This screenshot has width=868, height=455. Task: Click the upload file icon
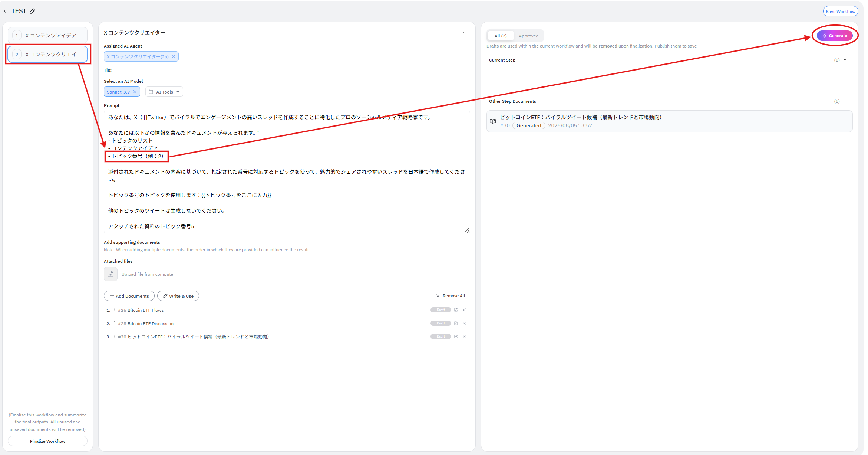pyautogui.click(x=110, y=274)
